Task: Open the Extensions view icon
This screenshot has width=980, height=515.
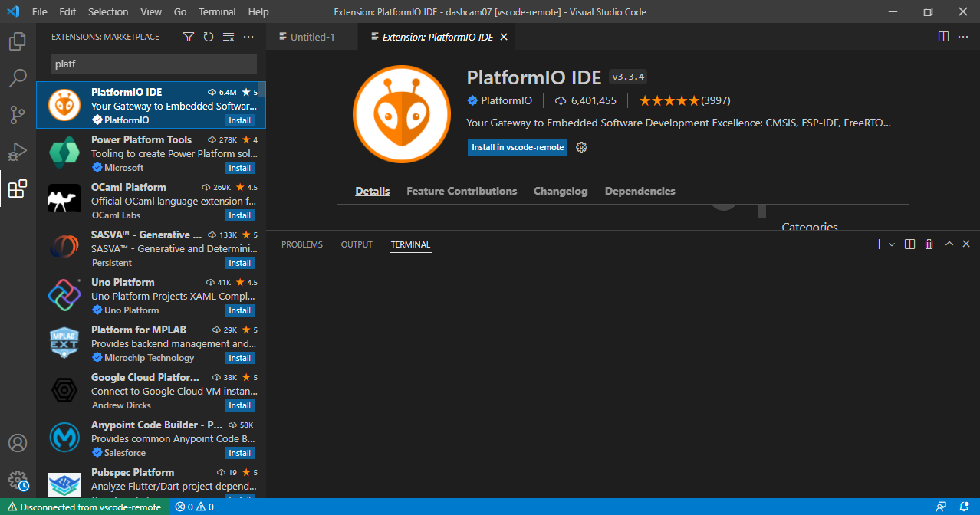Action: [x=18, y=189]
